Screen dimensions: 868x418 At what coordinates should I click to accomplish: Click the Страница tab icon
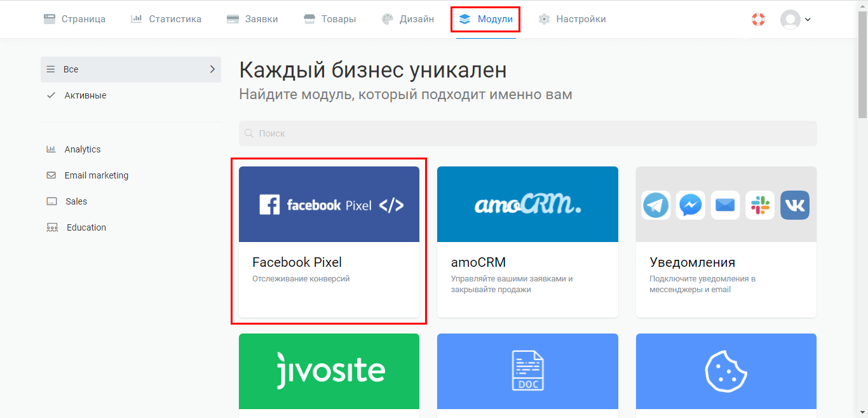point(50,19)
